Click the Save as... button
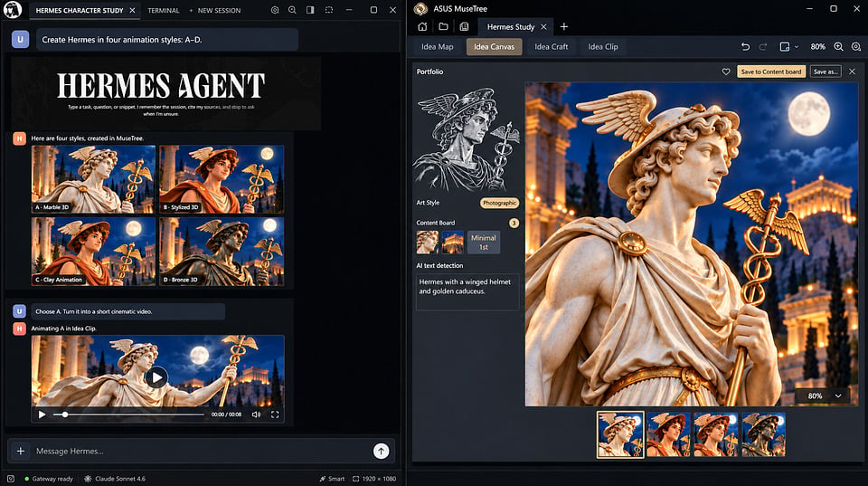This screenshot has height=486, width=868. coord(826,71)
